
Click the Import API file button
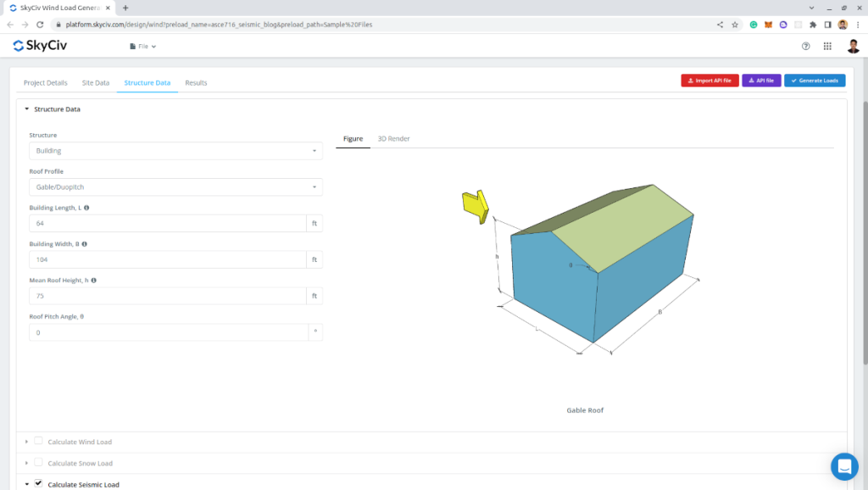(709, 81)
